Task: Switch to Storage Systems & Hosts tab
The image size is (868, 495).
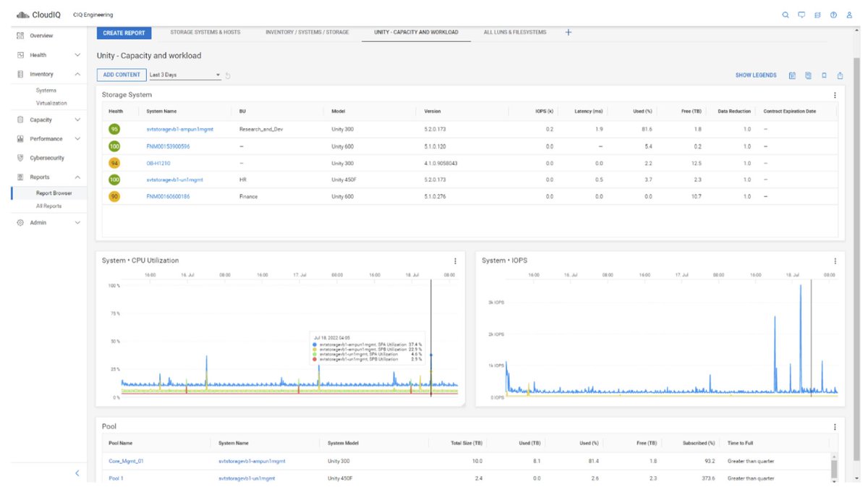Action: 205,33
